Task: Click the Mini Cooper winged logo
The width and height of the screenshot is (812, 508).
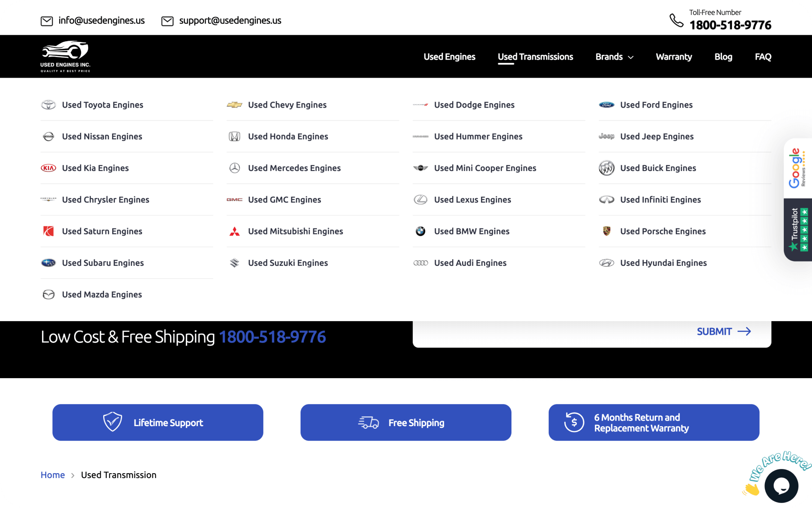Action: 420,168
